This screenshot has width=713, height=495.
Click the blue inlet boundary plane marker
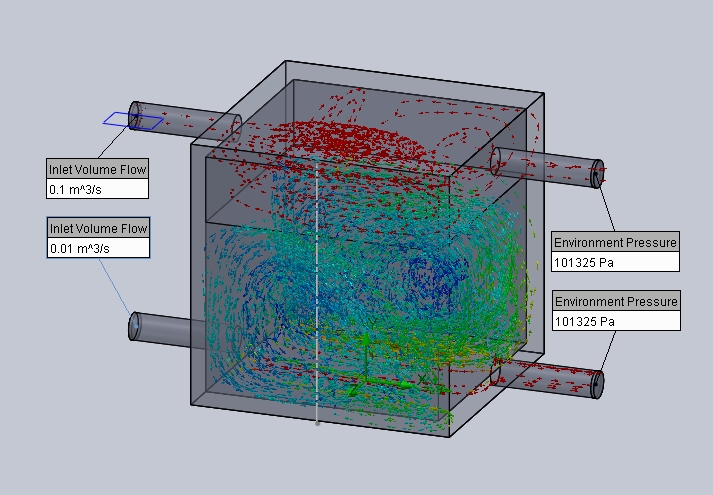[x=133, y=120]
